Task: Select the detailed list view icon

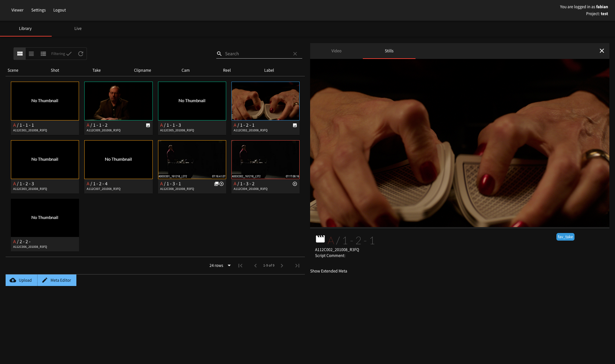Action: [43, 53]
